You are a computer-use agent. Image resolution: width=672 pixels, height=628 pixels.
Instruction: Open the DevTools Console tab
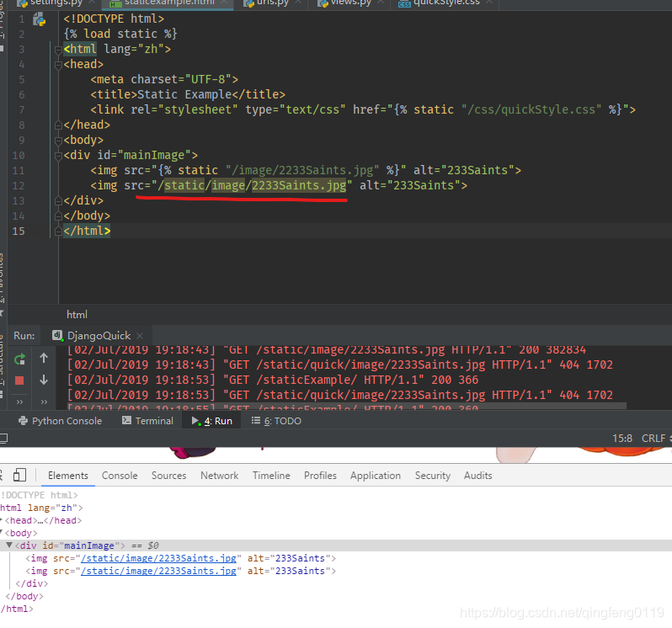pos(120,476)
